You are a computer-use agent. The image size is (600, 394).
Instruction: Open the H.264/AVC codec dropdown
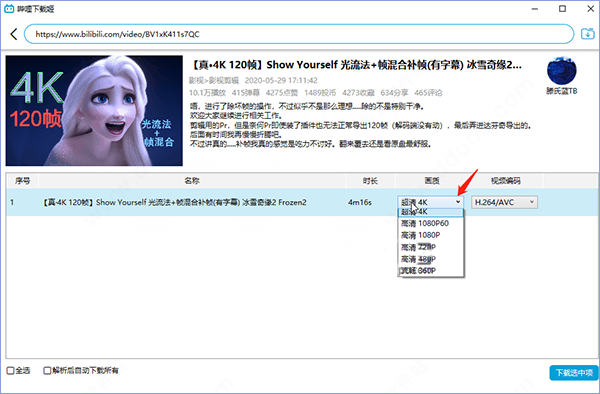[x=504, y=202]
